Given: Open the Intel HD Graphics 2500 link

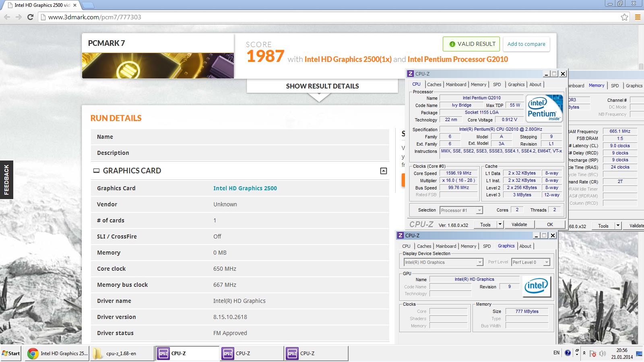Looking at the screenshot, I should 245,188.
